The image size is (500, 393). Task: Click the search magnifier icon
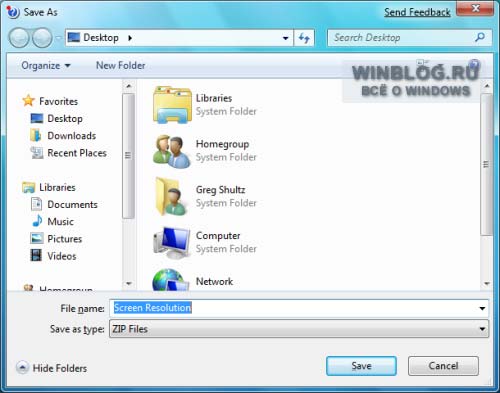click(480, 37)
